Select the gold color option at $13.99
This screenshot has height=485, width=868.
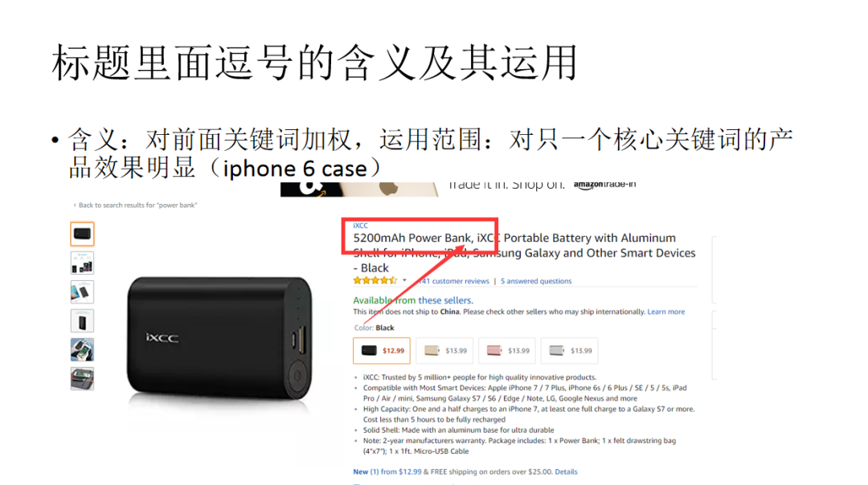click(444, 351)
